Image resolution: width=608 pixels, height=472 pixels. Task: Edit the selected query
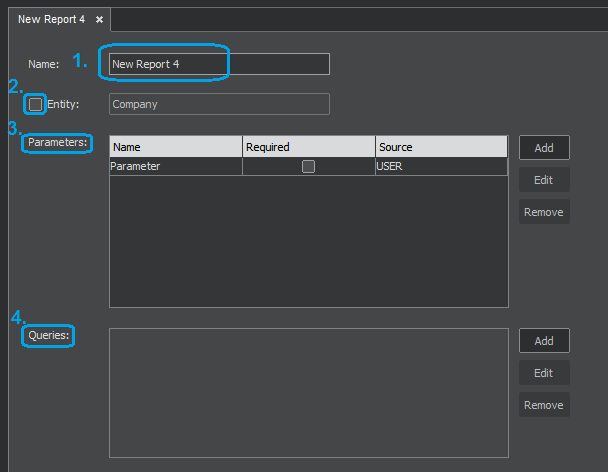coord(544,373)
